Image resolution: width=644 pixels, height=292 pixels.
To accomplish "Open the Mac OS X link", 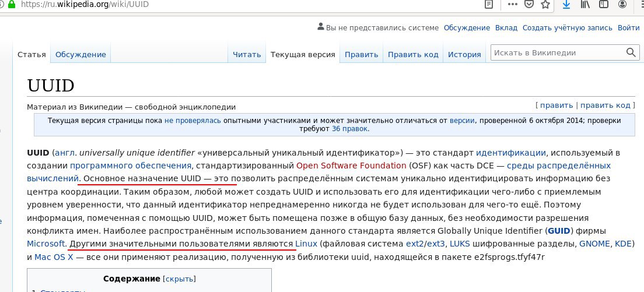I will tap(54, 257).
